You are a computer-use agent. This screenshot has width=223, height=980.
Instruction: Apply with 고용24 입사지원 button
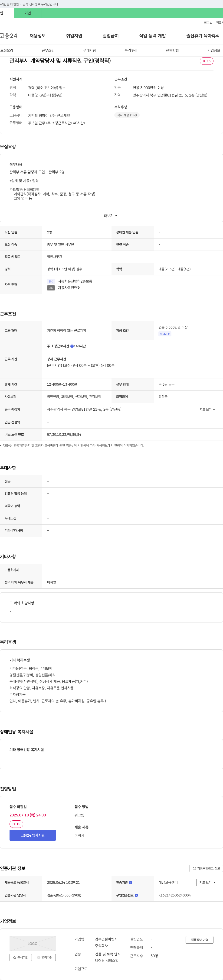(x=32, y=835)
